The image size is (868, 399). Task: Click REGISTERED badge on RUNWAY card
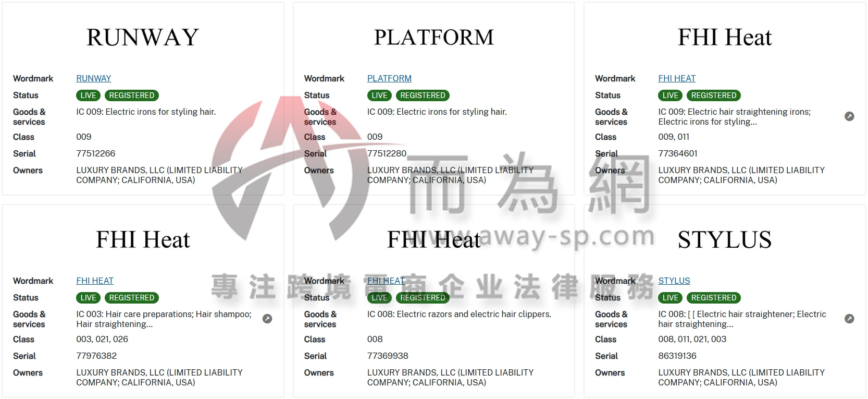132,95
